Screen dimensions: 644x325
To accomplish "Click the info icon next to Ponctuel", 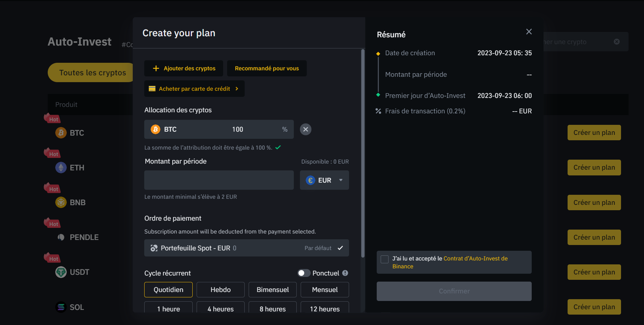I will [345, 273].
